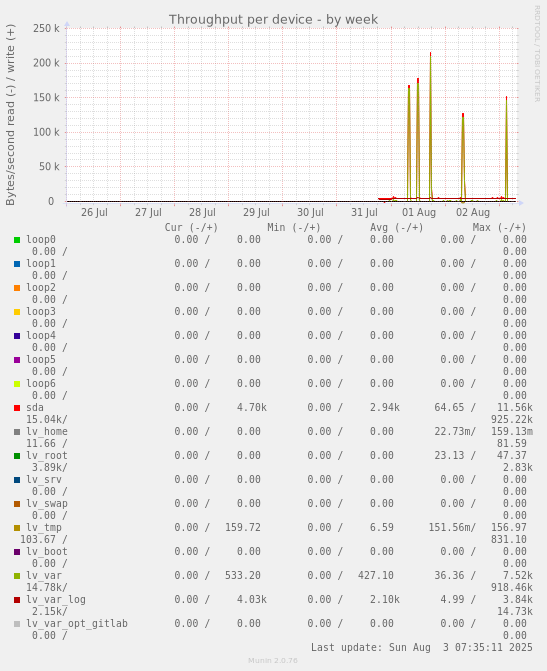
Task: Click the loop1 blue color swatch
Action: (x=17, y=264)
